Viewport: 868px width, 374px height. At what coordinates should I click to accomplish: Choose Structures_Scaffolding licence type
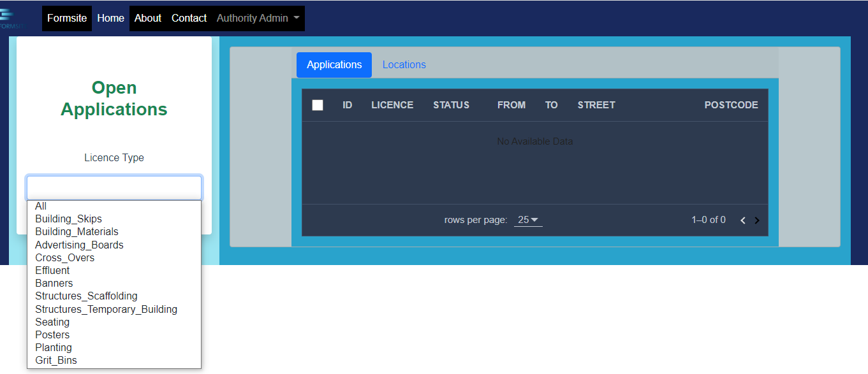pyautogui.click(x=86, y=296)
